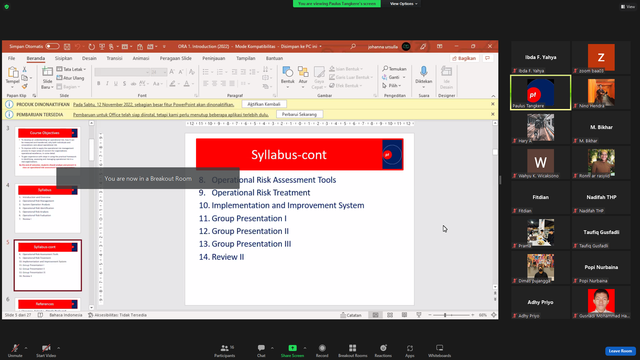
Task: Switch to the Peninjauan tab
Action: click(x=213, y=58)
